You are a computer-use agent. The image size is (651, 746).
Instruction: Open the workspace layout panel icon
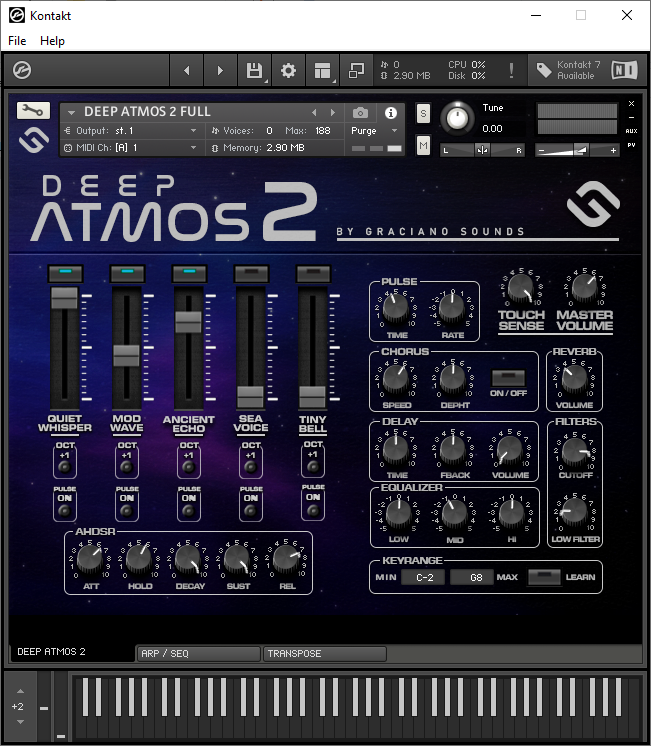[x=322, y=70]
